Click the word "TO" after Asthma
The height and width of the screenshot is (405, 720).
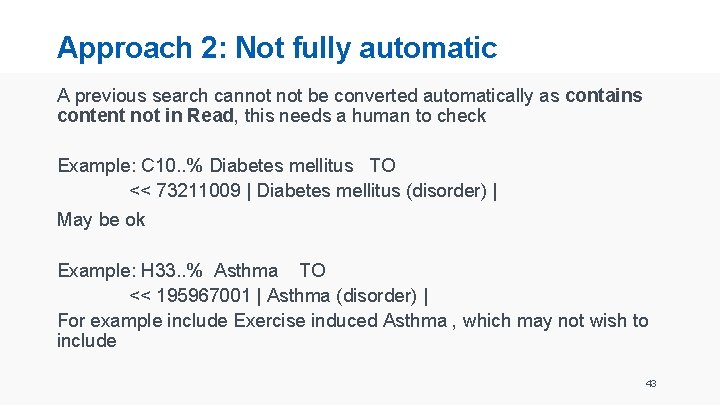(312, 270)
